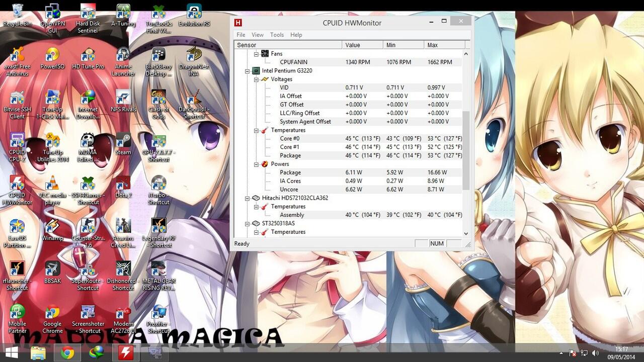Collapse Temperatures node under ST3250318AS

(256, 232)
